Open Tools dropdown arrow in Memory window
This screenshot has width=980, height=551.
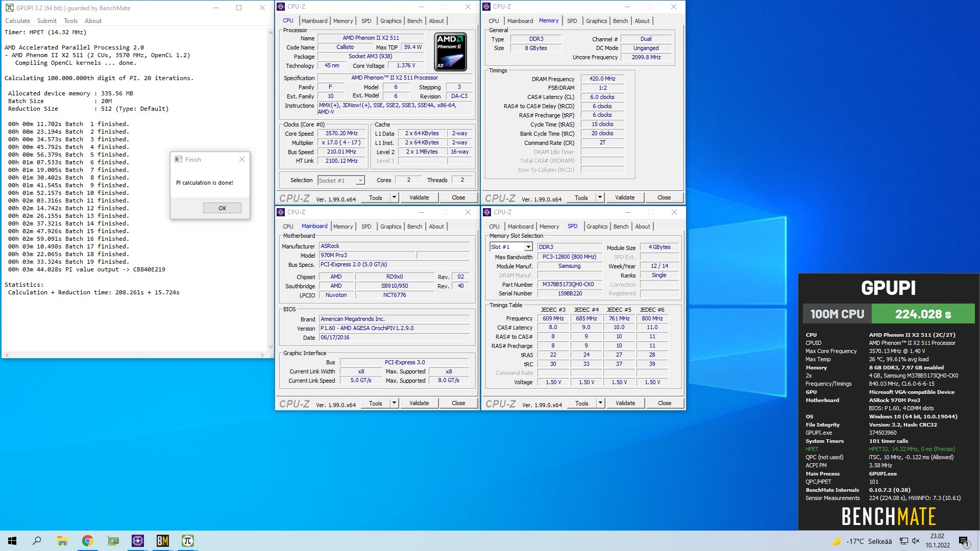tap(600, 197)
